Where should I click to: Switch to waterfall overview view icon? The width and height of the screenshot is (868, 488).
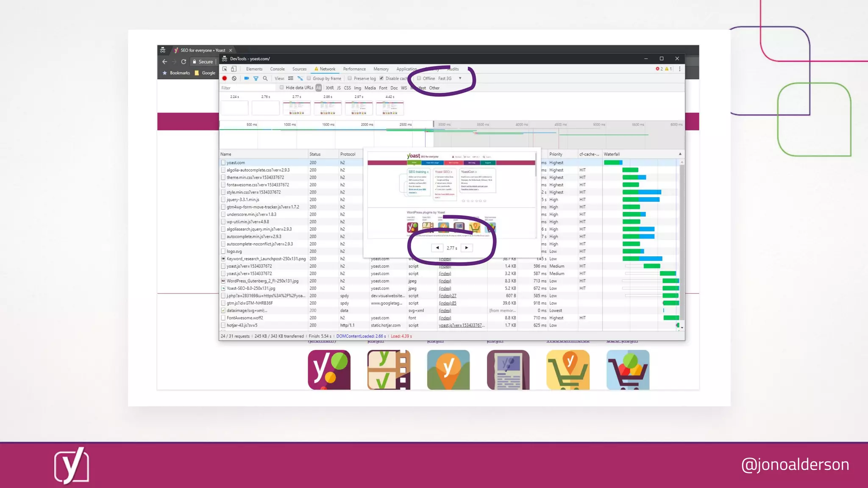300,78
